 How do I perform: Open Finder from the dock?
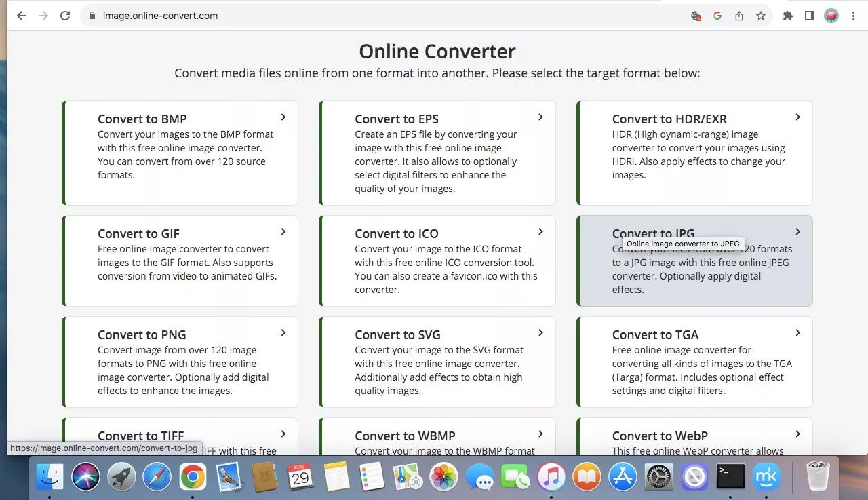pos(50,476)
